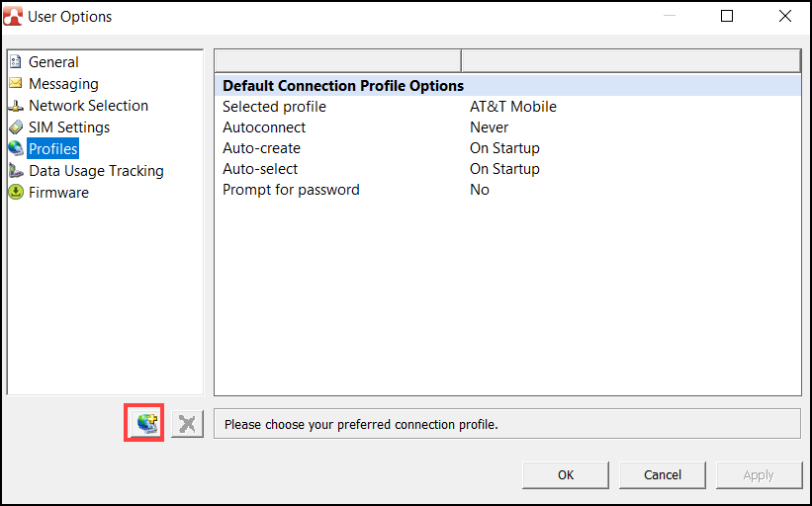This screenshot has height=506, width=812.
Task: Click the Firmware download icon
Action: (x=16, y=193)
